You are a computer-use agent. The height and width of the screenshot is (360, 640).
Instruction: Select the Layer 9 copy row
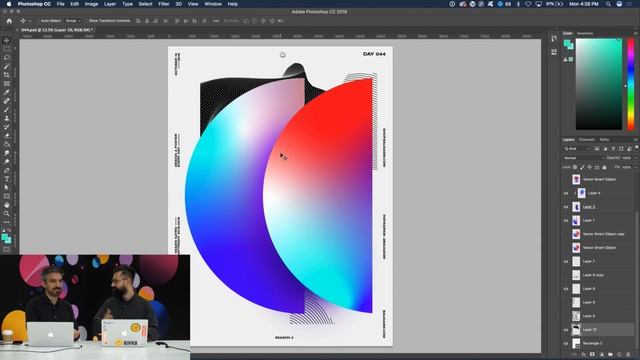pyautogui.click(x=598, y=275)
